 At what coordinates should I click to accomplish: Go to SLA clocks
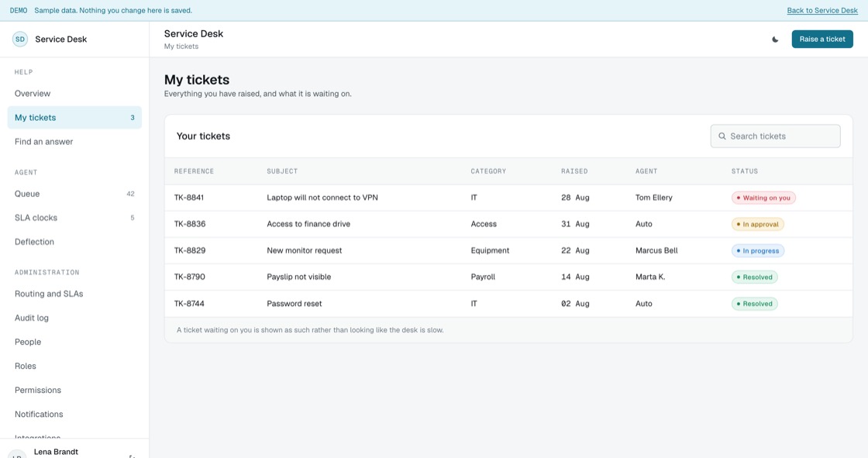74,218
